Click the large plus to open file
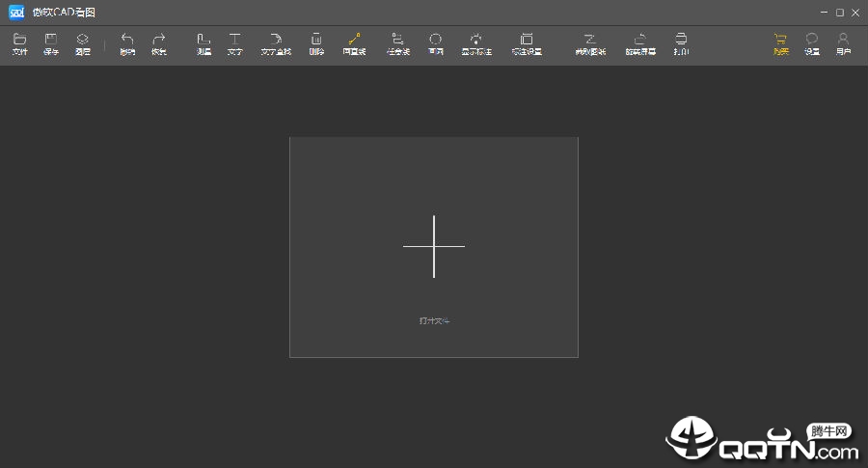The width and height of the screenshot is (868, 468). (434, 246)
